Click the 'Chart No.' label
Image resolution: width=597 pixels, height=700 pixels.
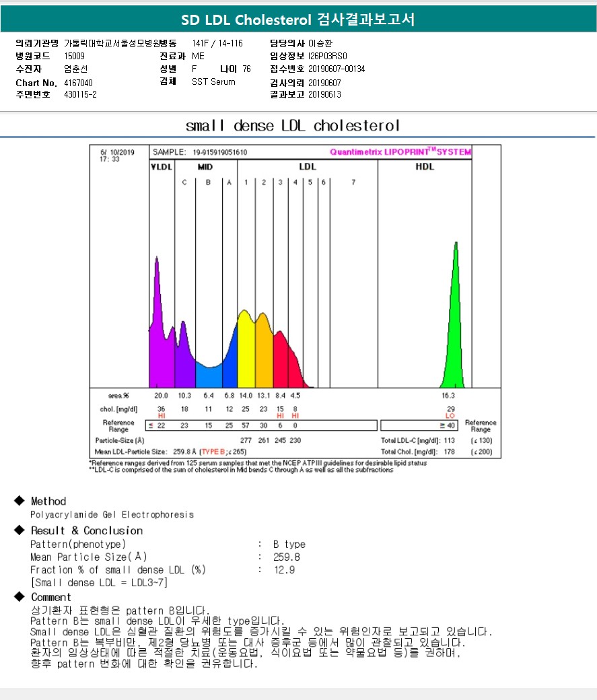click(x=36, y=83)
